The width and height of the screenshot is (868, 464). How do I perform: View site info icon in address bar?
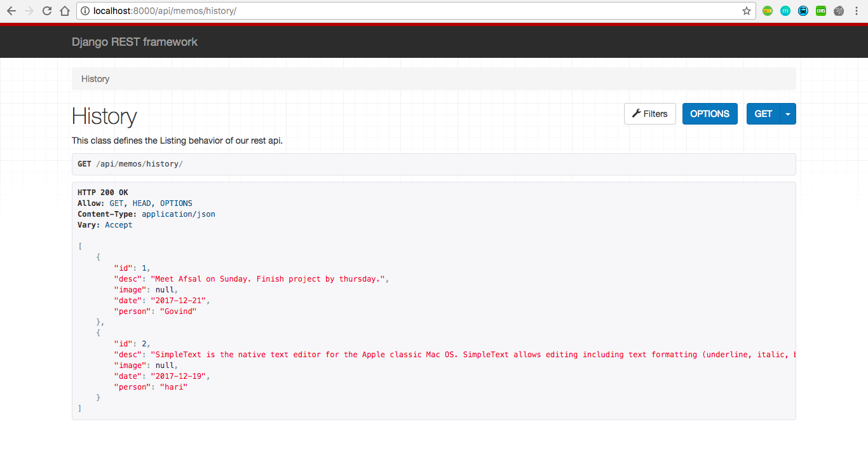click(85, 11)
